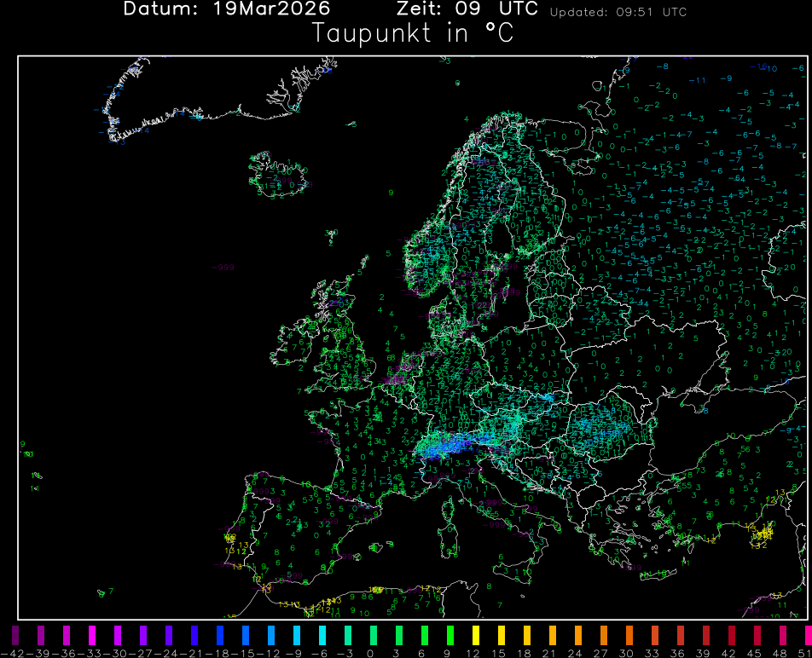The height and width of the screenshot is (658, 812).
Task: Select the yellow 12 °C legend swatch
Action: 475,636
